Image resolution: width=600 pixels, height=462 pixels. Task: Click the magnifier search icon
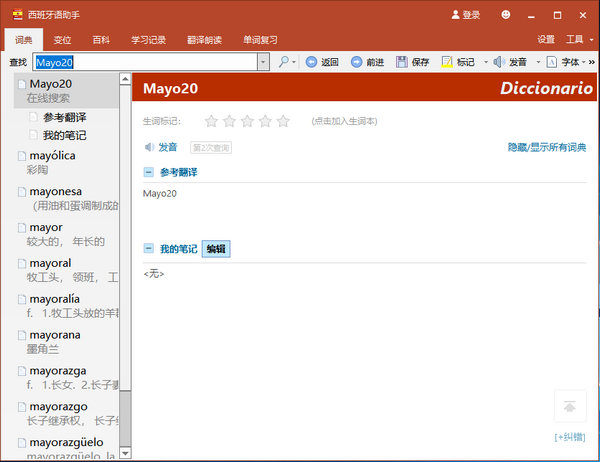pos(285,62)
